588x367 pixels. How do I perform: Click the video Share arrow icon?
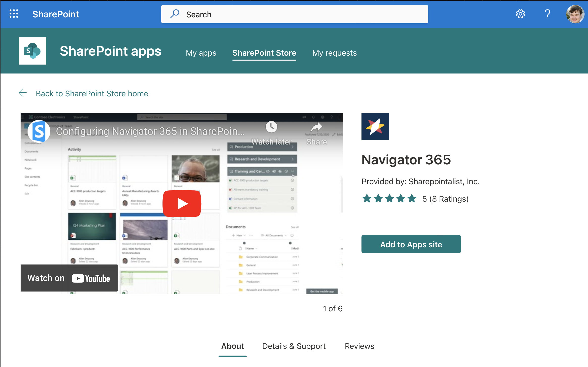click(x=317, y=127)
